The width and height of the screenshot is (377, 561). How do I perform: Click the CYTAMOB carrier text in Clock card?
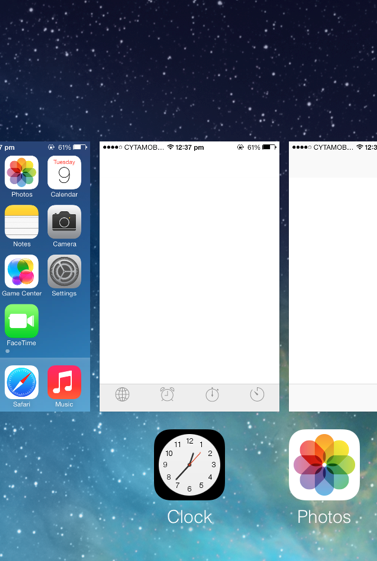click(x=144, y=147)
